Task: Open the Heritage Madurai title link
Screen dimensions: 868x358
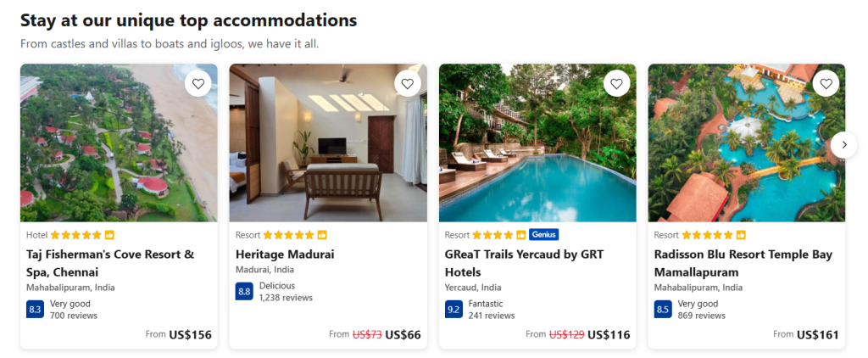Action: pos(285,255)
